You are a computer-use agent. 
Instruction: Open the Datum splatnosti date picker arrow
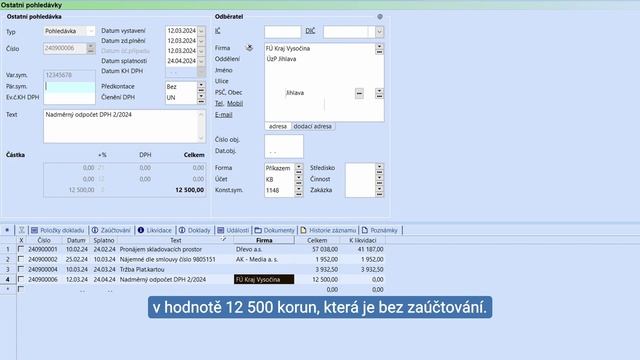tap(201, 61)
